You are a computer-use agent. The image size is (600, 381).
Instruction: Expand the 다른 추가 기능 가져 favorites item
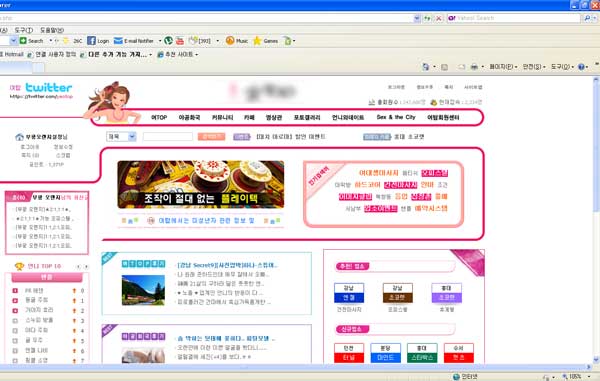coord(116,54)
